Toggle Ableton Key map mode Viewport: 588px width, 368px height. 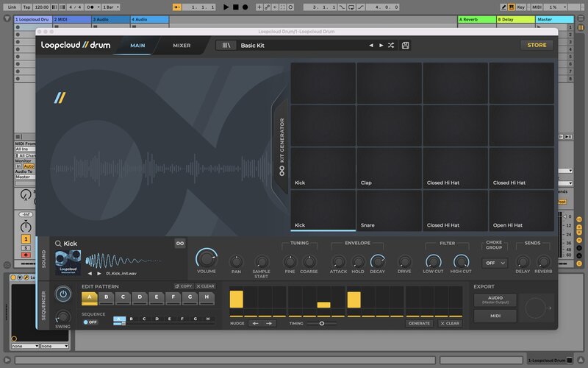tap(521, 7)
